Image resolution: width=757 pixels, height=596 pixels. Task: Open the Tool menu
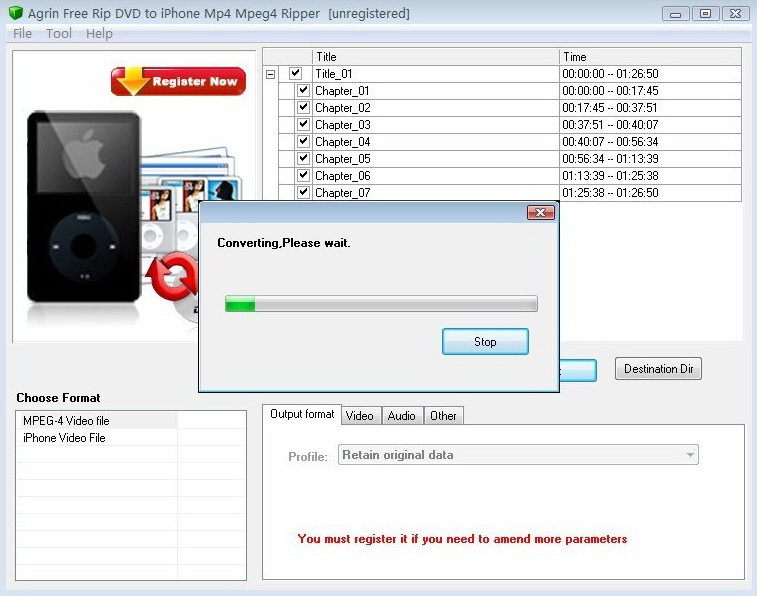coord(59,33)
